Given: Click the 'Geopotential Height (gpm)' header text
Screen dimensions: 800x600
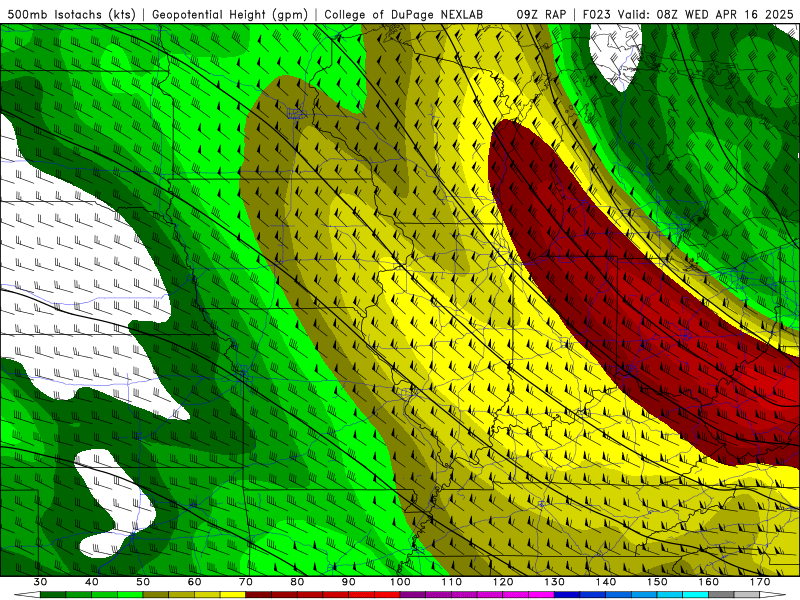Looking at the screenshot, I should point(230,15).
